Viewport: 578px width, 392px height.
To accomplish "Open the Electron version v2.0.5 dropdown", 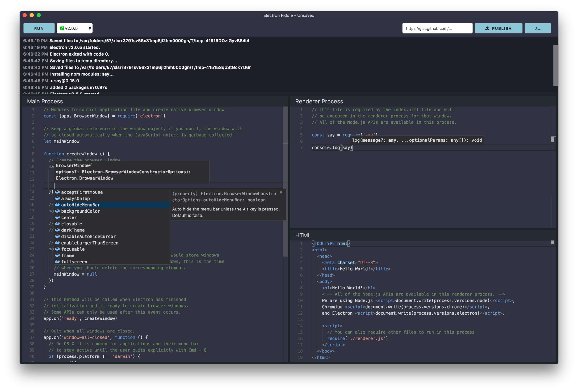I will [75, 28].
